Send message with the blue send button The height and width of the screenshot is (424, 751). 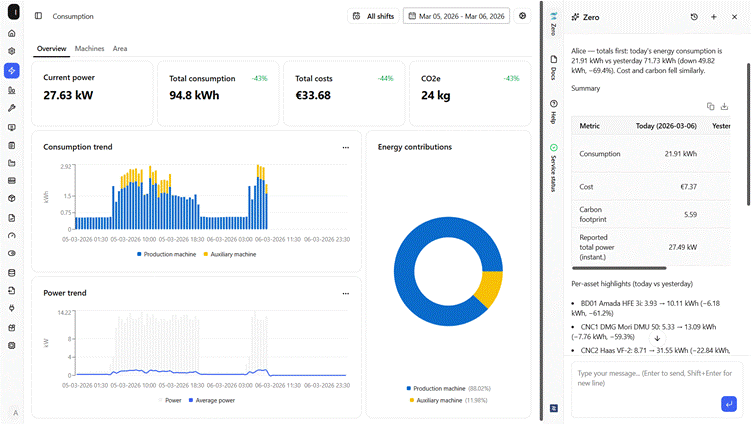coord(728,403)
